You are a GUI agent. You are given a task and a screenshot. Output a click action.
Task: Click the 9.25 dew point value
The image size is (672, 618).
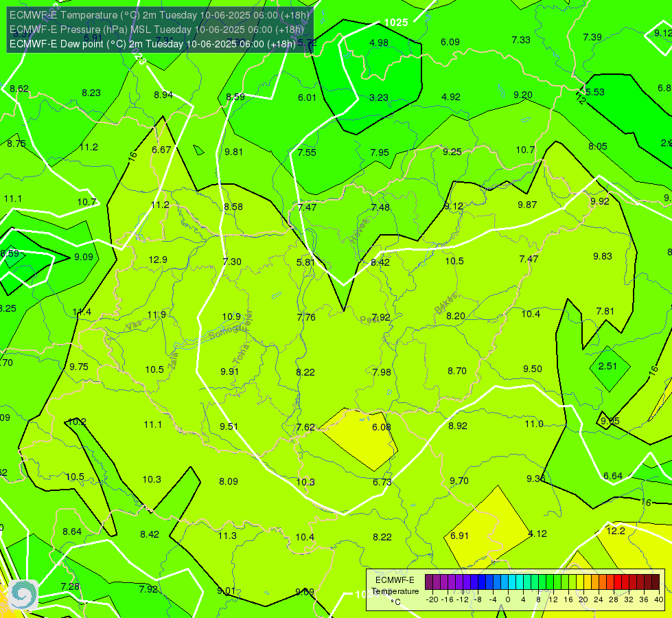click(452, 152)
